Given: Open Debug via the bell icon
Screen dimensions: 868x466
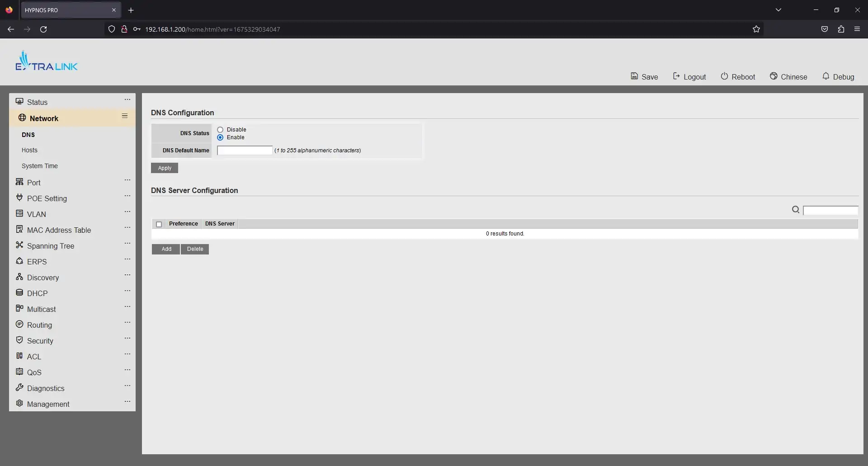Looking at the screenshot, I should click(826, 76).
